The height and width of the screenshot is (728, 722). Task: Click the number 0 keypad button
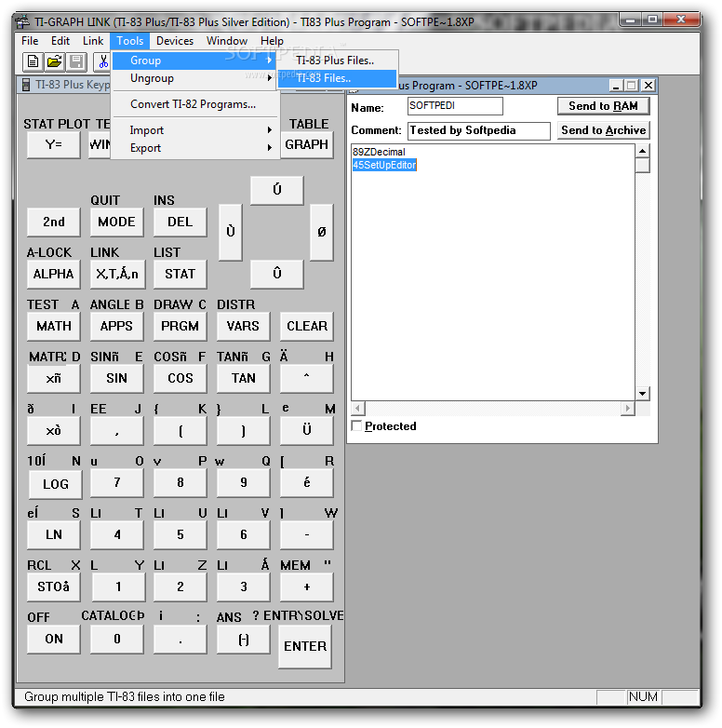click(x=116, y=639)
